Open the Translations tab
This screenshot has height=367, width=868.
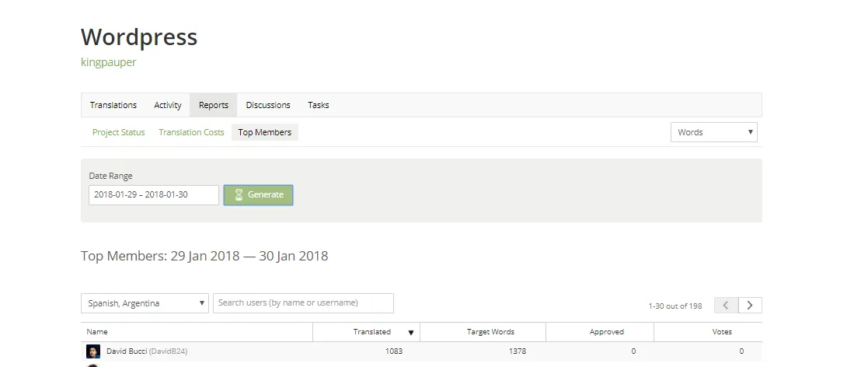point(113,105)
